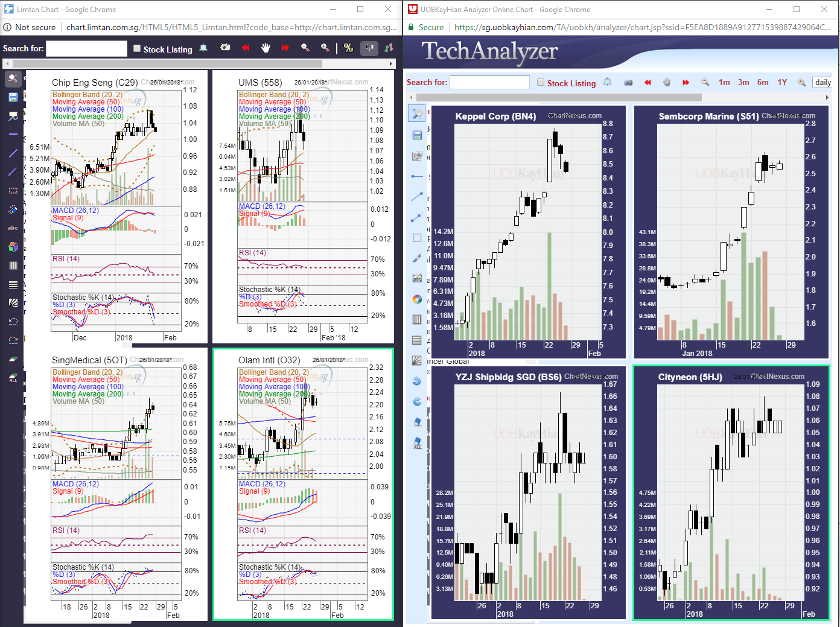Click the erase ALL icon in Limtan sidebar
This screenshot has height=627, width=840.
point(13,378)
